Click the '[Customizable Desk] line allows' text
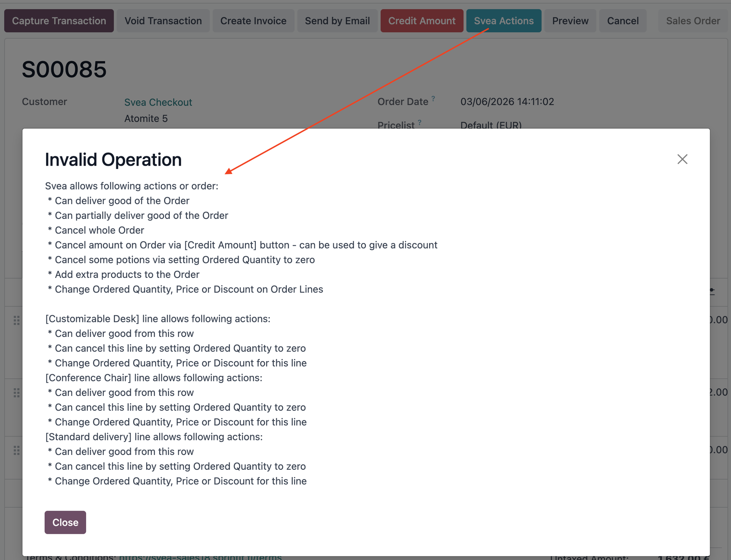This screenshot has height=560, width=731. click(x=158, y=319)
